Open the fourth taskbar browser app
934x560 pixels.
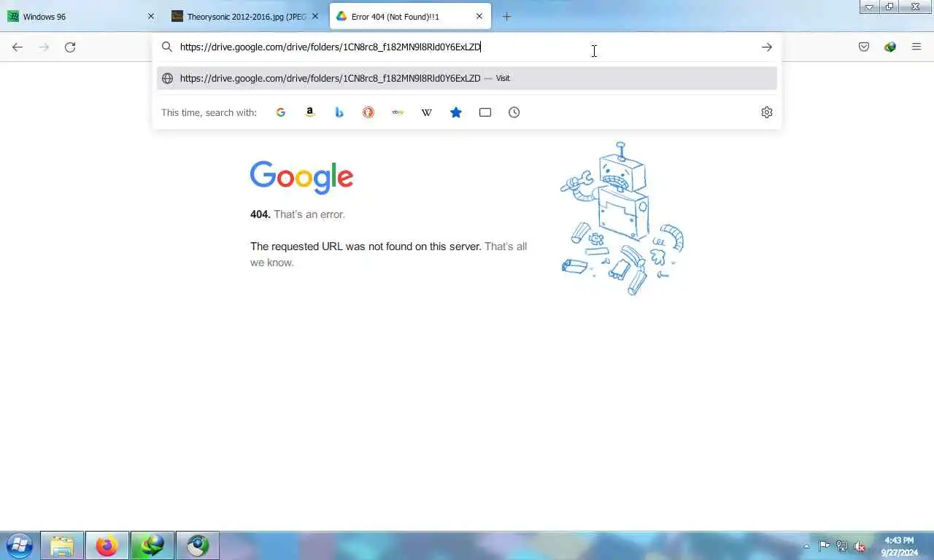198,545
